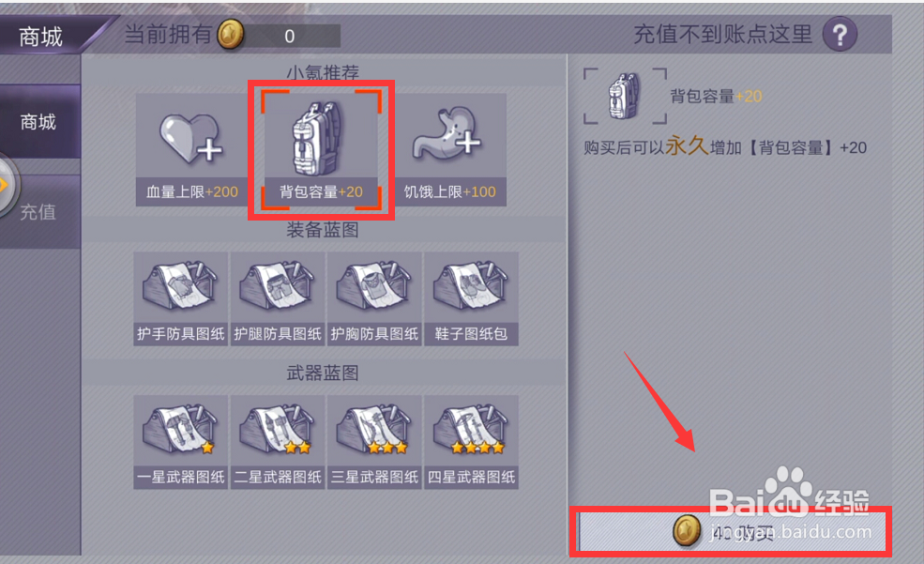Viewport: 924px width, 564px height.
Task: Open the 护胸防具图纸 blueprint
Action: point(374,298)
